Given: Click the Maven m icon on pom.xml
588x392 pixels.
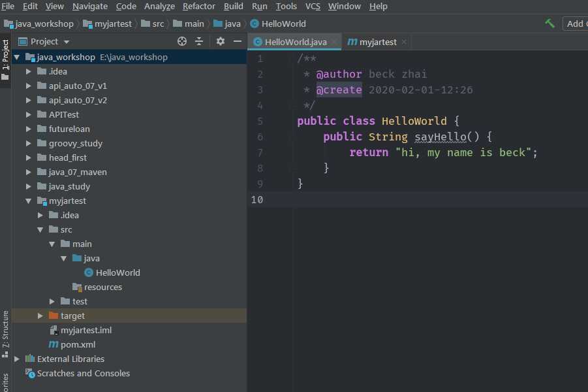Looking at the screenshot, I should (x=54, y=344).
